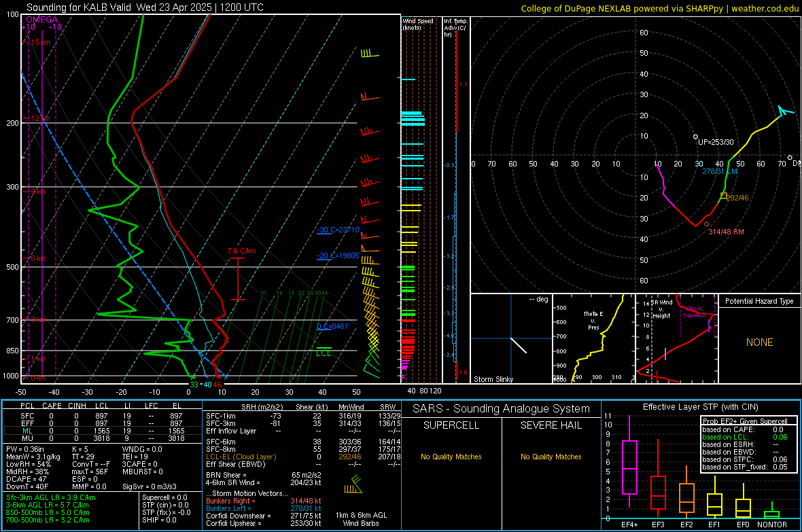Click the -20 C=19805' height label
The image size is (802, 532).
click(x=338, y=255)
